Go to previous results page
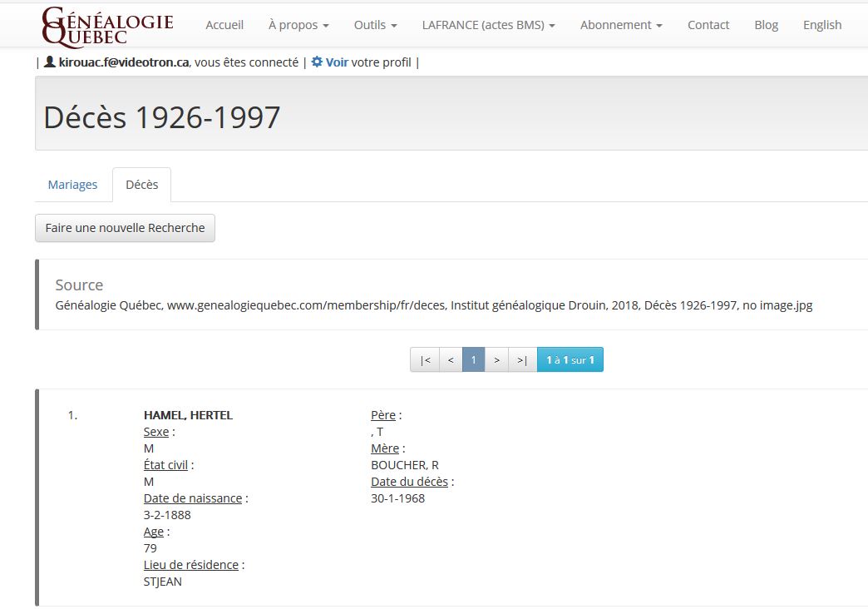Image resolution: width=868 pixels, height=609 pixels. 451,359
